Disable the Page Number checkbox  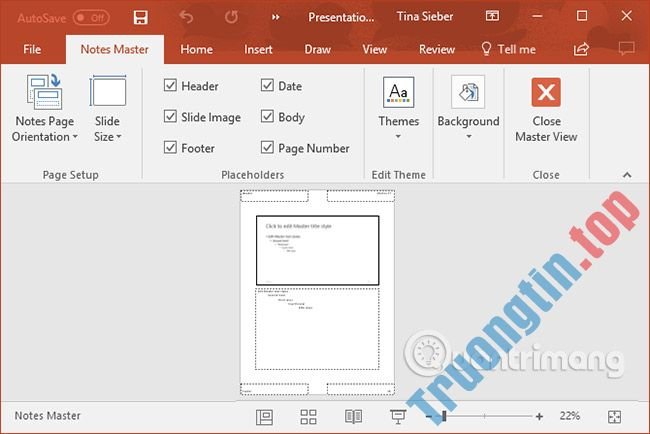(x=267, y=148)
